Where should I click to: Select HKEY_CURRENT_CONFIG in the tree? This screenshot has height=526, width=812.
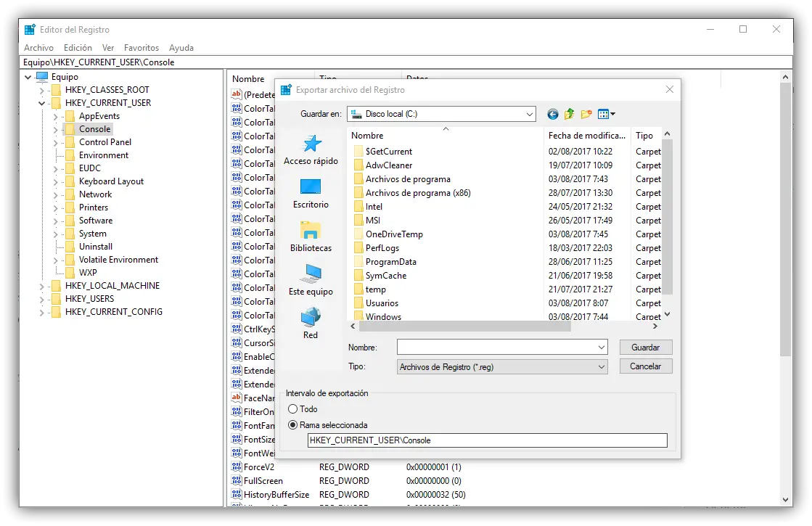tap(113, 312)
